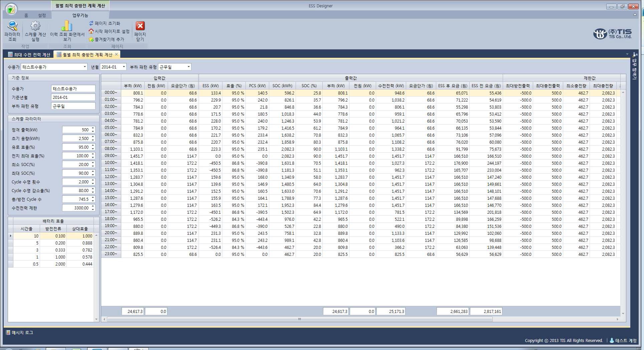Click the 파라미터 조회 magnifier icon
Viewport: 644px width, 350px height.
tap(12, 26)
